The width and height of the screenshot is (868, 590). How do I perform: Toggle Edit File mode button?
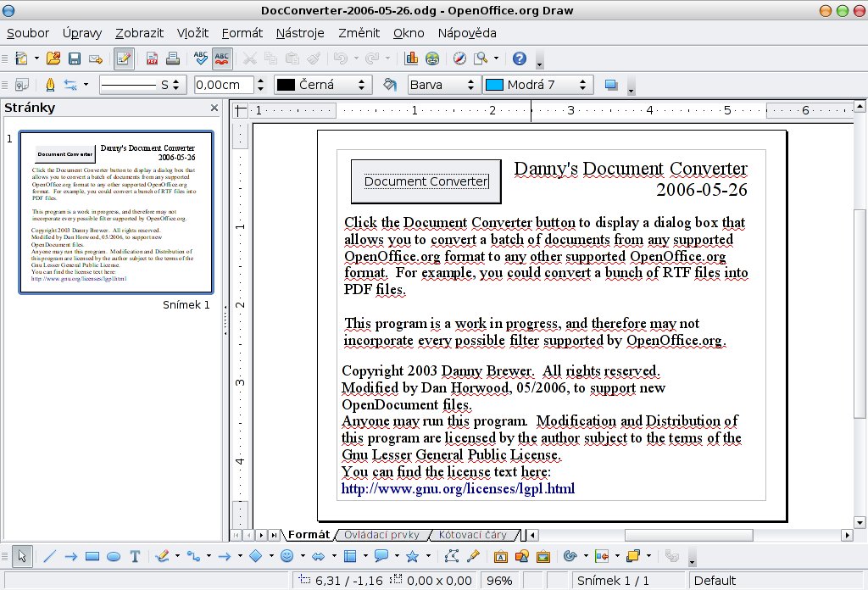(124, 58)
